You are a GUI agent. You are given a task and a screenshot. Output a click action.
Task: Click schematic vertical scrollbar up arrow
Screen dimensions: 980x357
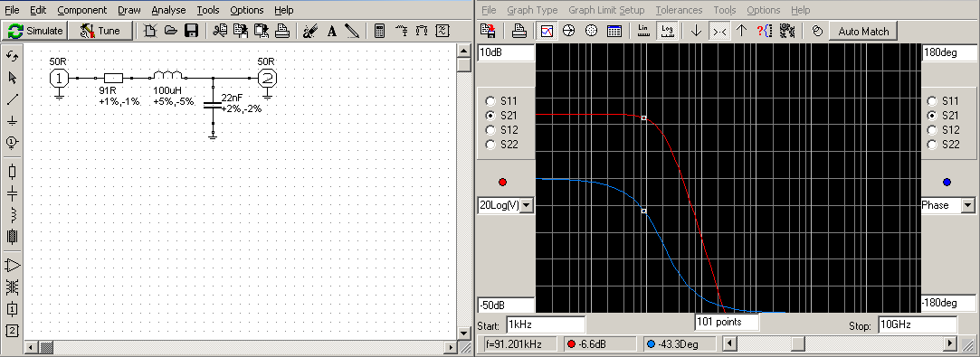463,52
